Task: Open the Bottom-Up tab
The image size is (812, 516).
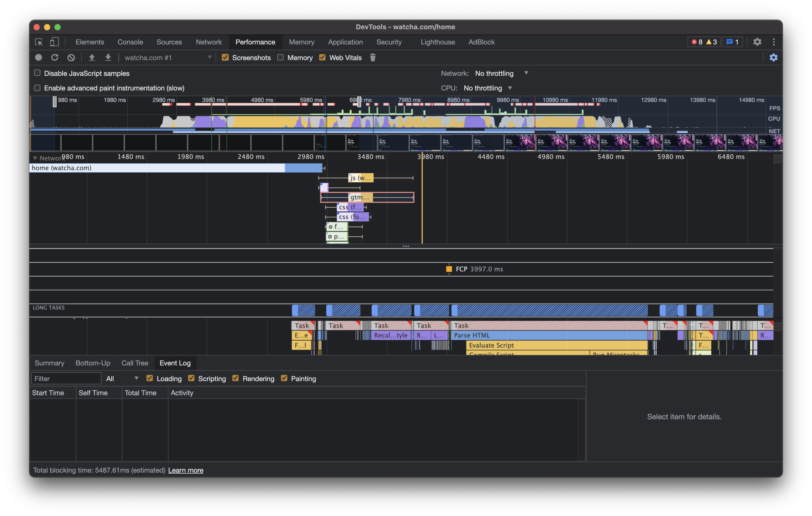Action: [x=93, y=363]
